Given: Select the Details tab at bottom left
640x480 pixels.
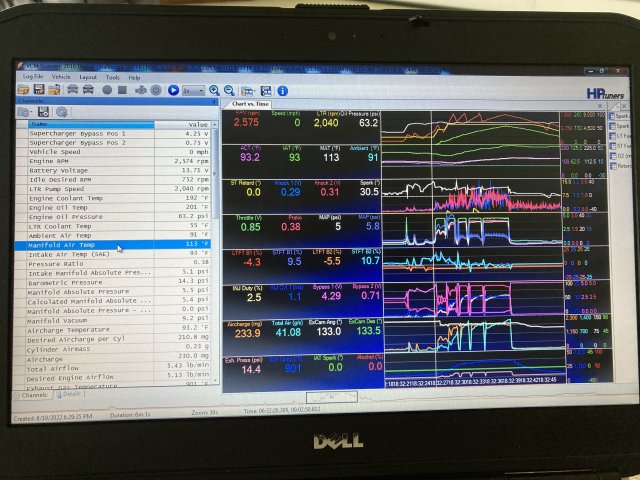Looking at the screenshot, I should [69, 395].
